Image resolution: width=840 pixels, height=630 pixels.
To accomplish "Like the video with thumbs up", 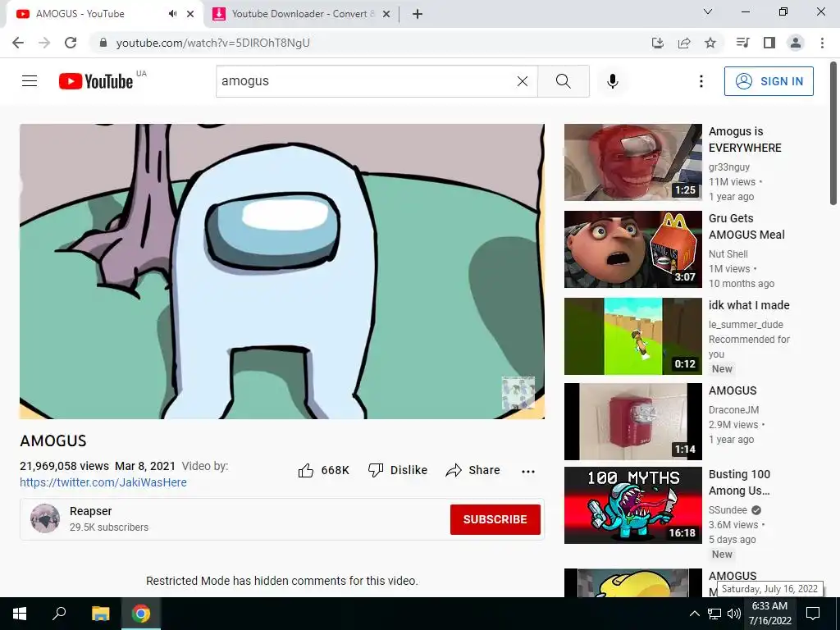I will [323, 470].
